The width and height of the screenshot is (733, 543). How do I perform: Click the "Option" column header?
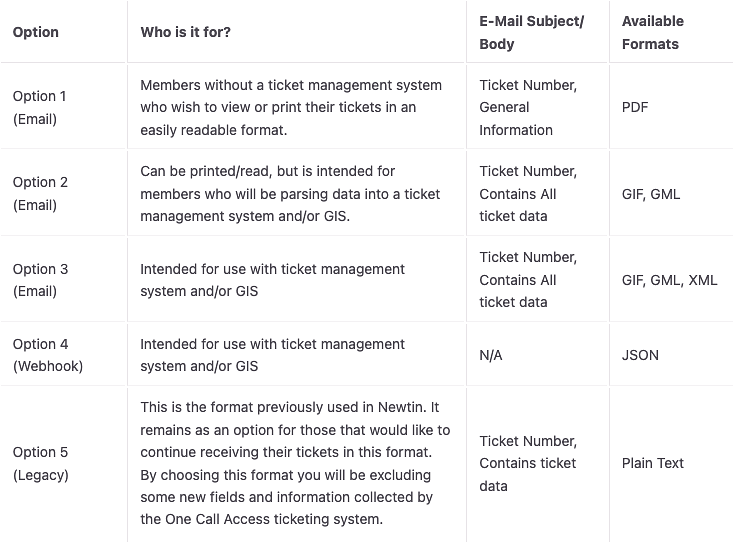[36, 32]
